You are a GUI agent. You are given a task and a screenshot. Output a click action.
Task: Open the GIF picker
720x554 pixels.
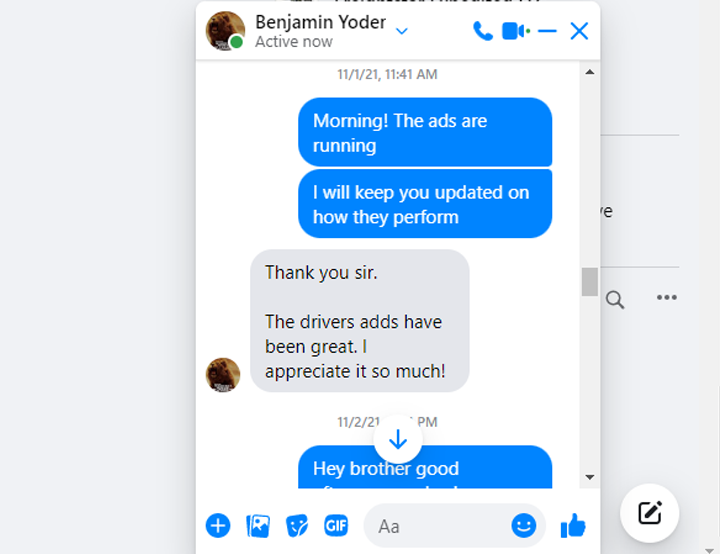336,525
